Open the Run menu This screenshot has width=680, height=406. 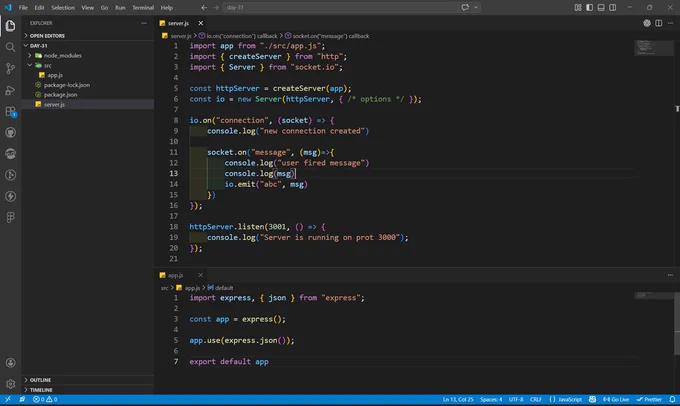point(120,7)
